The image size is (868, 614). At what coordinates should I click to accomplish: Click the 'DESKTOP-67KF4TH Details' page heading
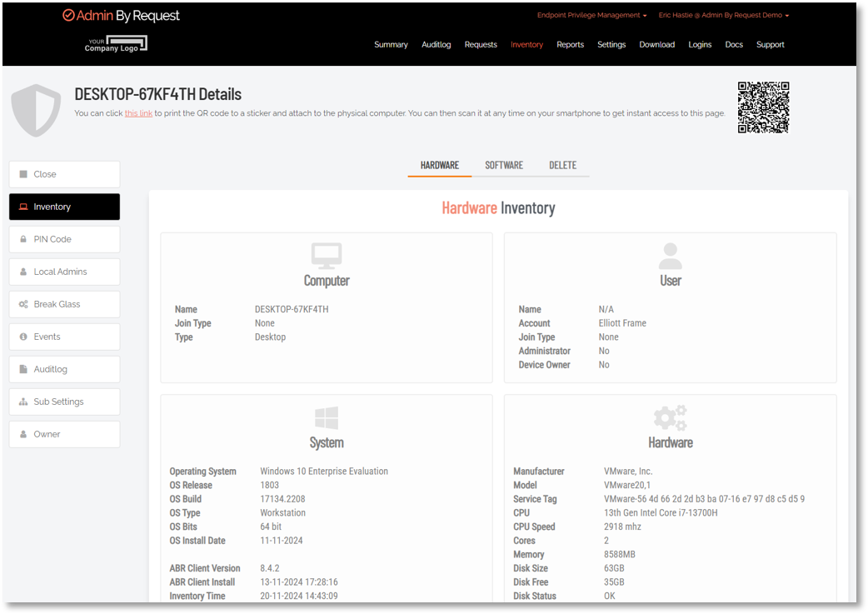(157, 94)
